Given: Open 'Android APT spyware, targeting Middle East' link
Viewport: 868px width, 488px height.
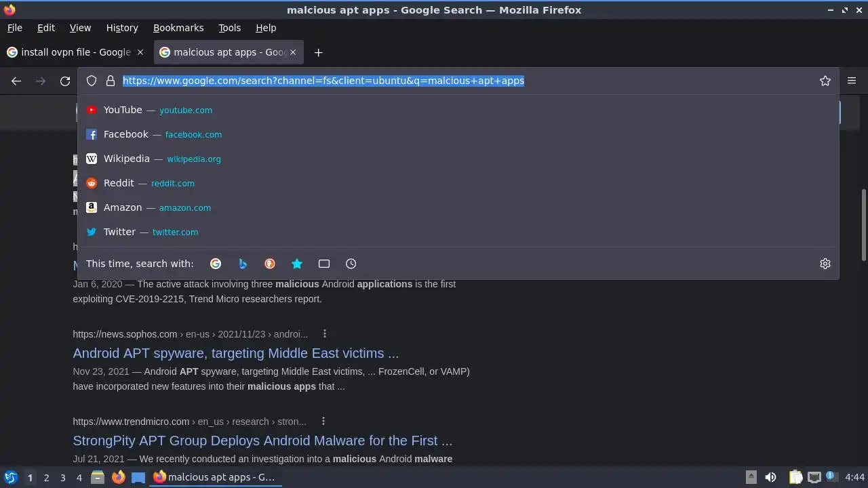Looking at the screenshot, I should [x=236, y=353].
